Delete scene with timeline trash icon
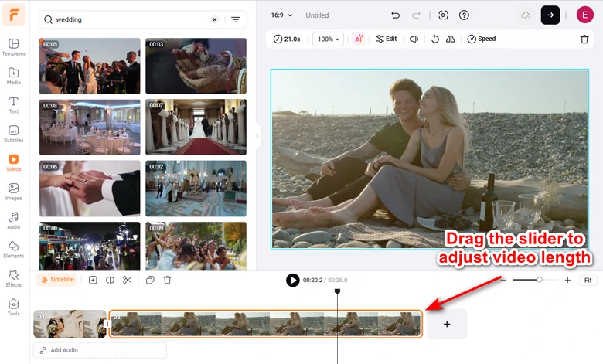This screenshot has height=364, width=603. pos(167,280)
